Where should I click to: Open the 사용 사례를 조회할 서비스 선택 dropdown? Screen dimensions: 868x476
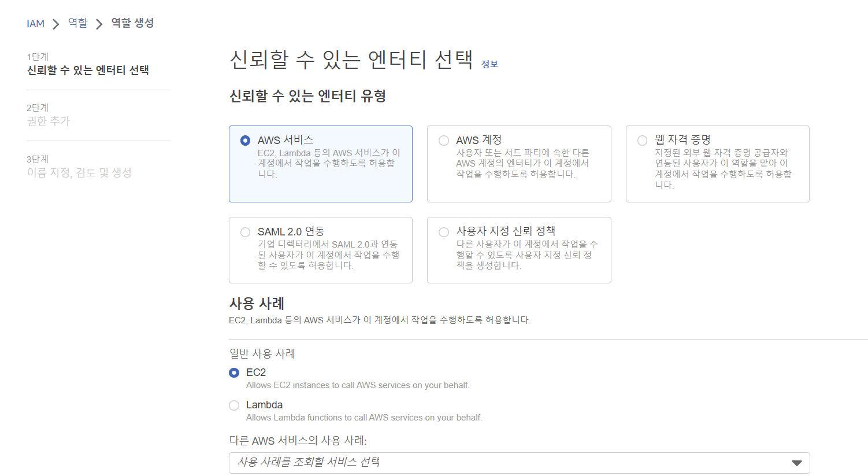pos(520,463)
